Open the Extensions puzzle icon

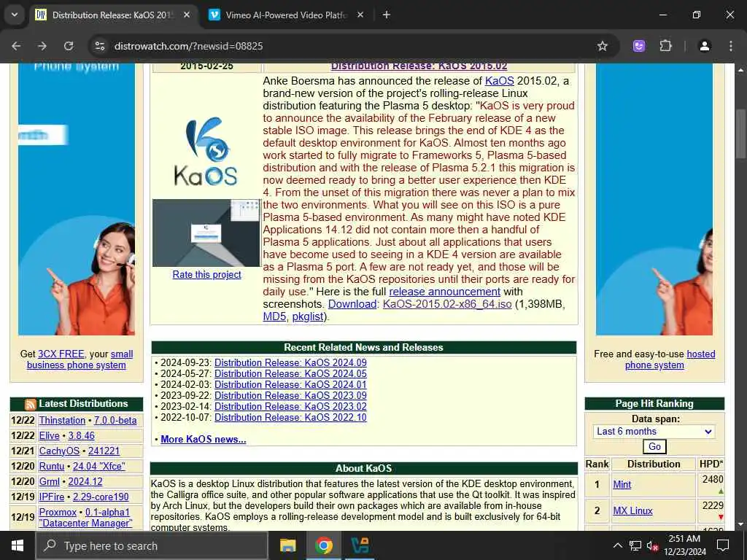(x=665, y=46)
